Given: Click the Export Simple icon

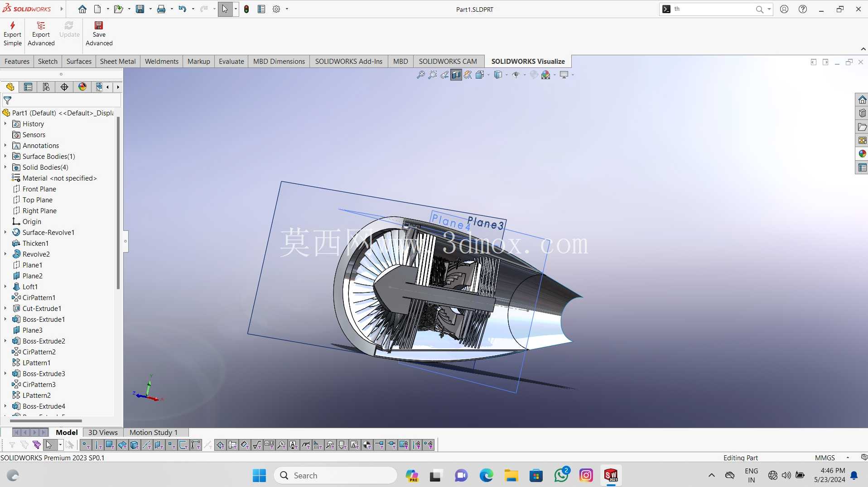Looking at the screenshot, I should (x=12, y=33).
